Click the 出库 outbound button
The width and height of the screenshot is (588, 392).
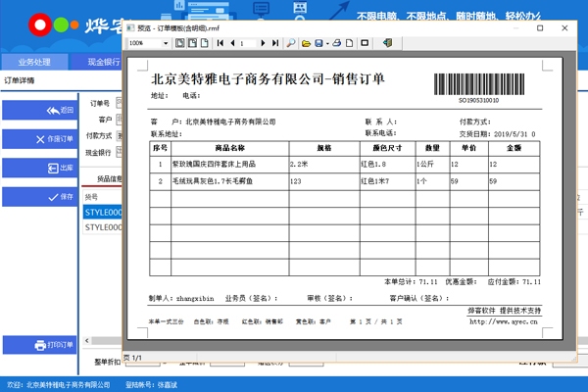pos(40,168)
